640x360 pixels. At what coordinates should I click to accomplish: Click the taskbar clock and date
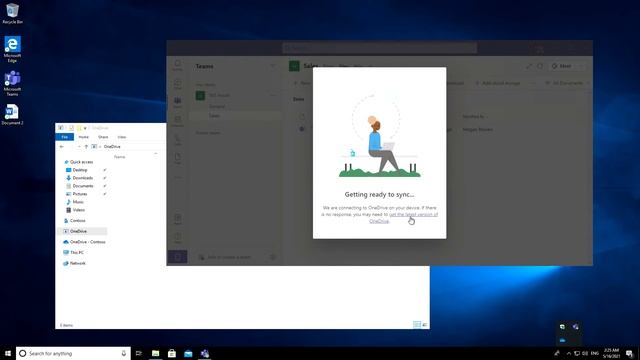(x=611, y=353)
